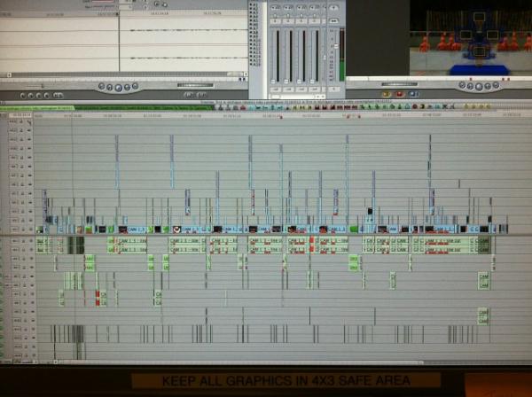This screenshot has width=532, height=397.
Task: Click the third channel fader in Audio Mixer
Action: pos(300,82)
